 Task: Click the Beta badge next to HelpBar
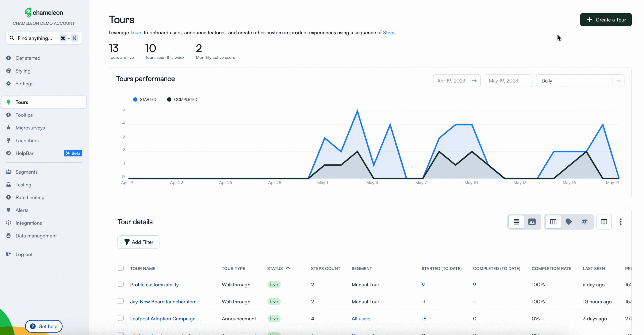(x=73, y=153)
